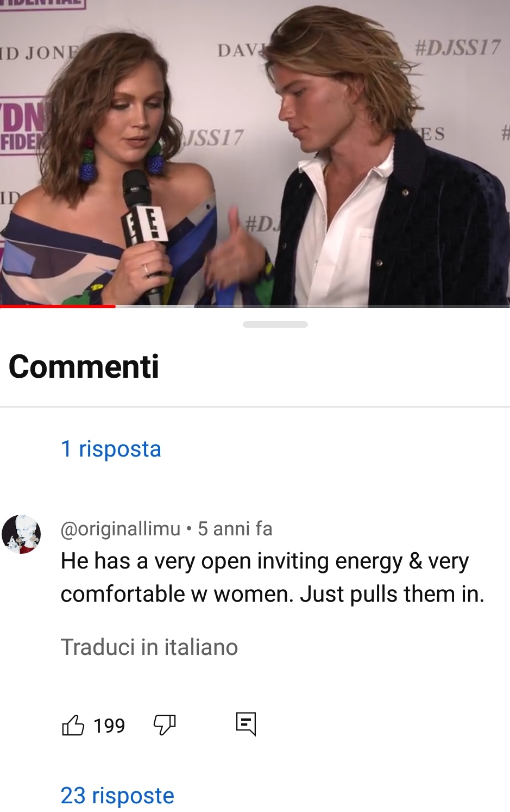This screenshot has height=812, width=510.
Task: Click the red played section of progress bar
Action: 58,307
